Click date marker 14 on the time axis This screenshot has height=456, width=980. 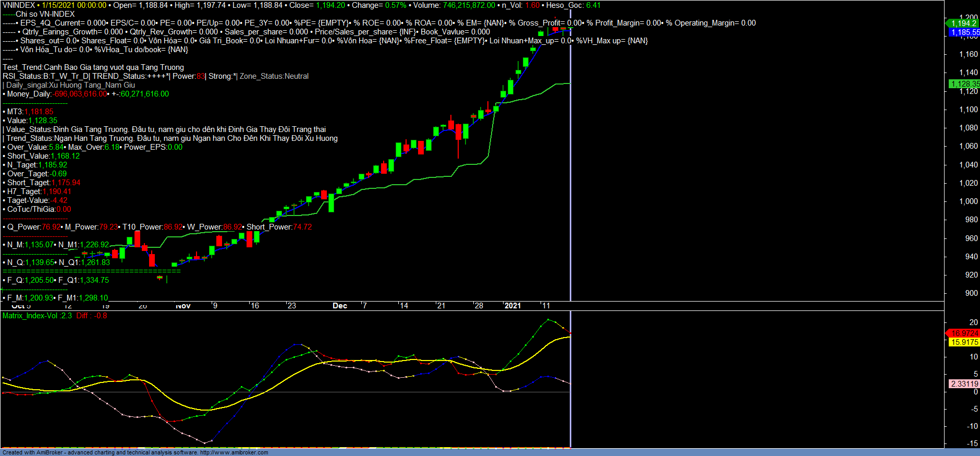tap(404, 306)
